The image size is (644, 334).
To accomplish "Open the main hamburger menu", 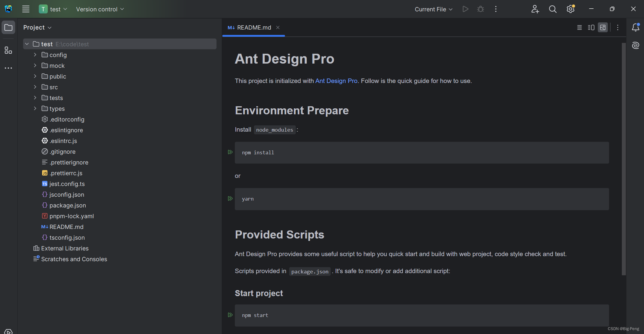I will click(26, 9).
